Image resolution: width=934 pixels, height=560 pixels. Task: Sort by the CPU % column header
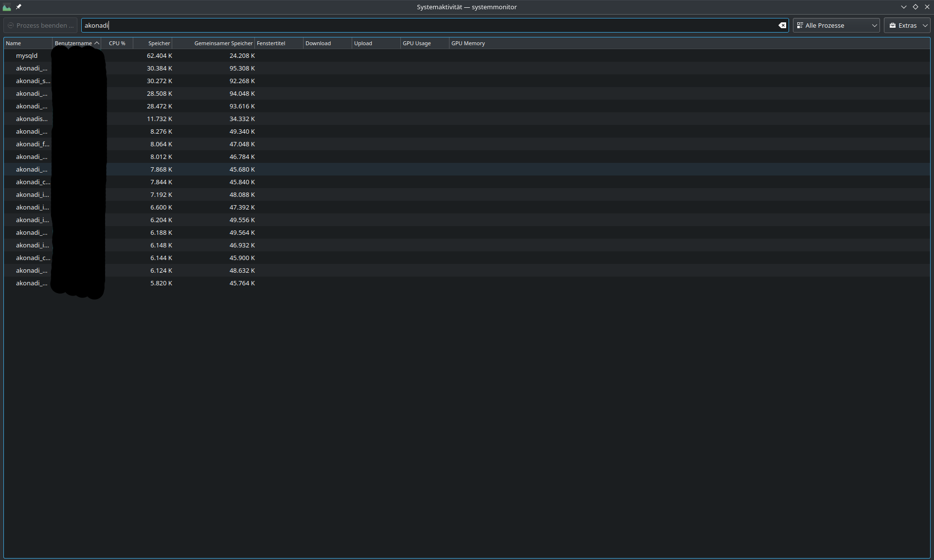117,43
